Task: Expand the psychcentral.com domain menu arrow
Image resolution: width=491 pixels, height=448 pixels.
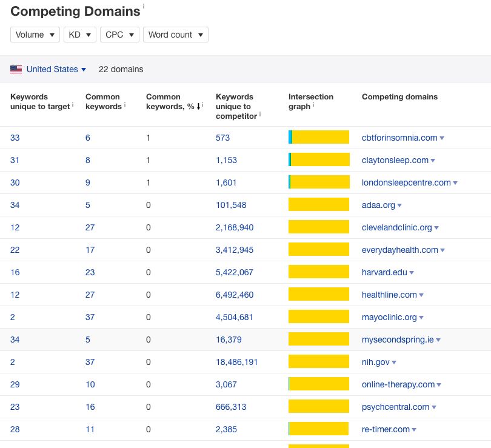Action: coord(434,407)
